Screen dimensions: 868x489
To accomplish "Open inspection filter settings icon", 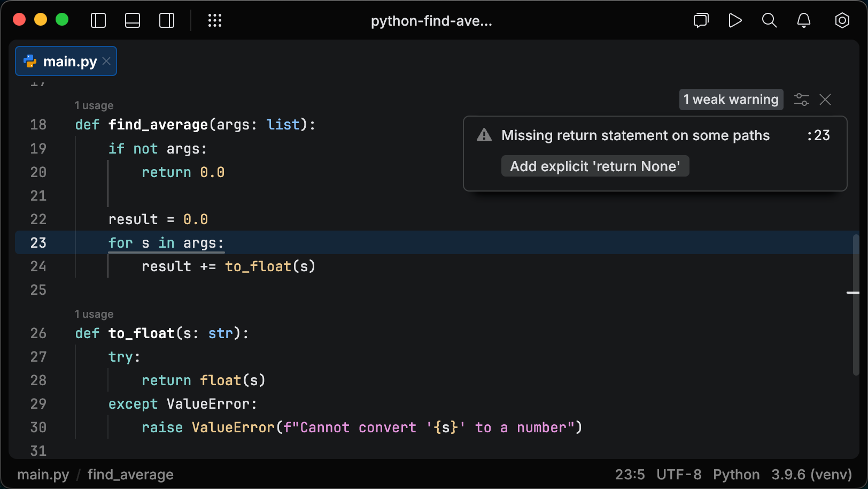I will [x=801, y=100].
